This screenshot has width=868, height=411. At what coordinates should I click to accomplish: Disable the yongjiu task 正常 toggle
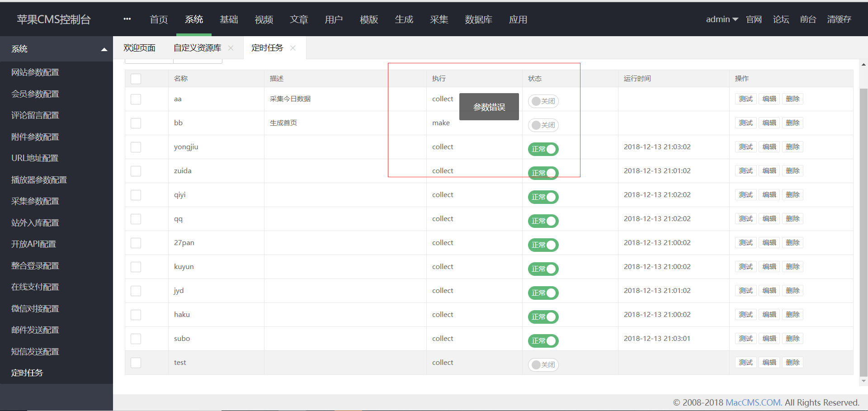(x=543, y=149)
